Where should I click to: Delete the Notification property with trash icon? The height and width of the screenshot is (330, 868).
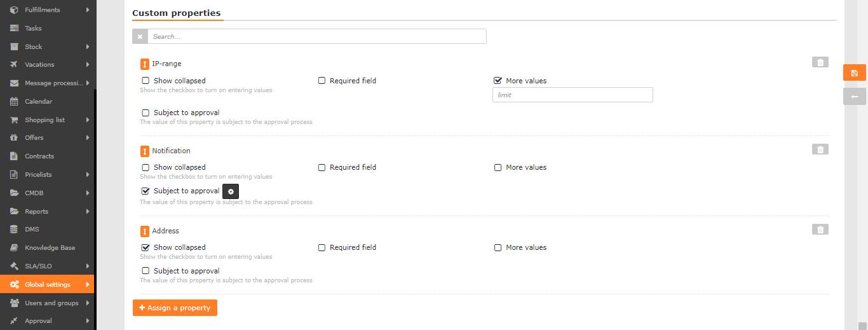tap(820, 149)
